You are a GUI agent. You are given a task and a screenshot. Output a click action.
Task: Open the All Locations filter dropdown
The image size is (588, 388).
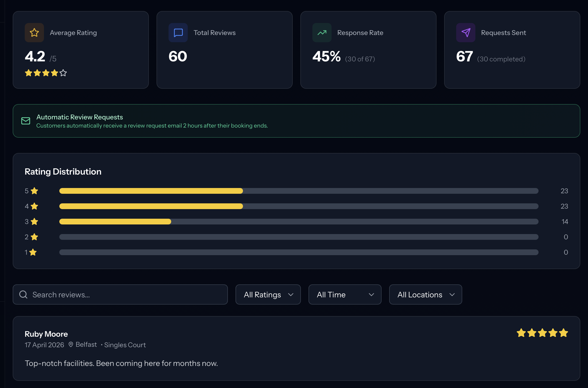point(425,294)
